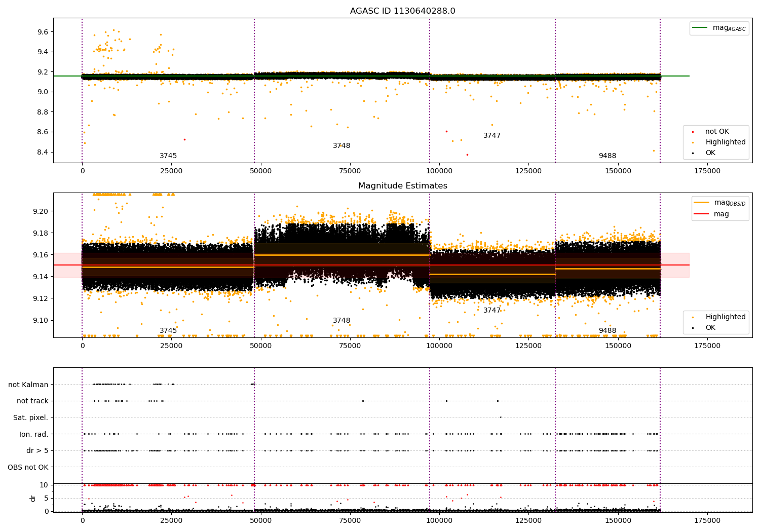
Task: Click the 'not Kalman' row label
Action: (28, 385)
